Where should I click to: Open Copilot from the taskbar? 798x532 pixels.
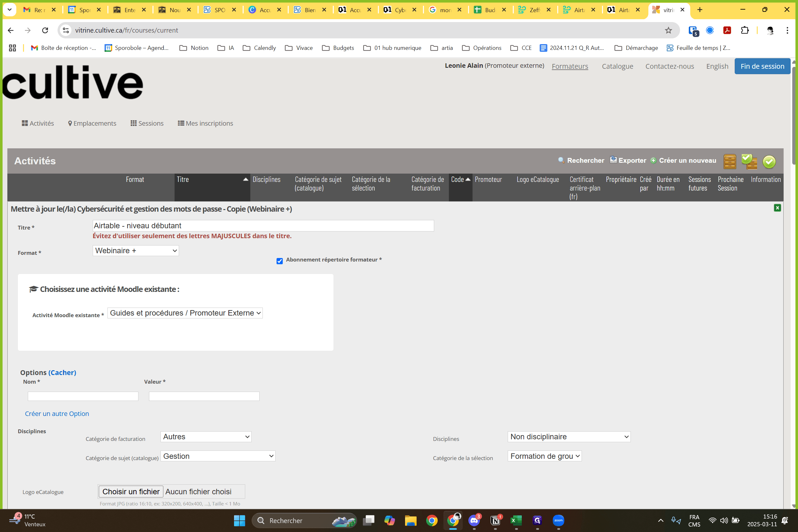pos(389,520)
